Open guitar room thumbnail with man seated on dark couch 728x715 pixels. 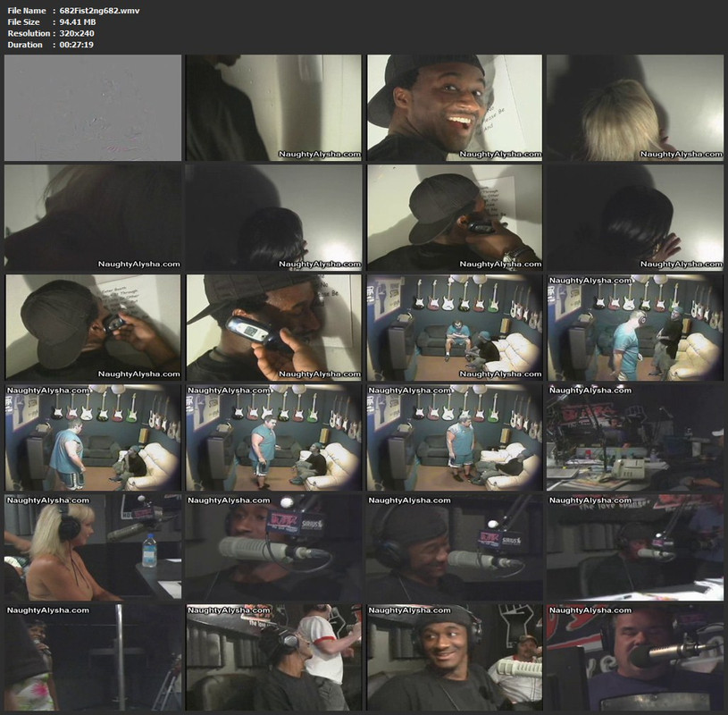click(455, 327)
